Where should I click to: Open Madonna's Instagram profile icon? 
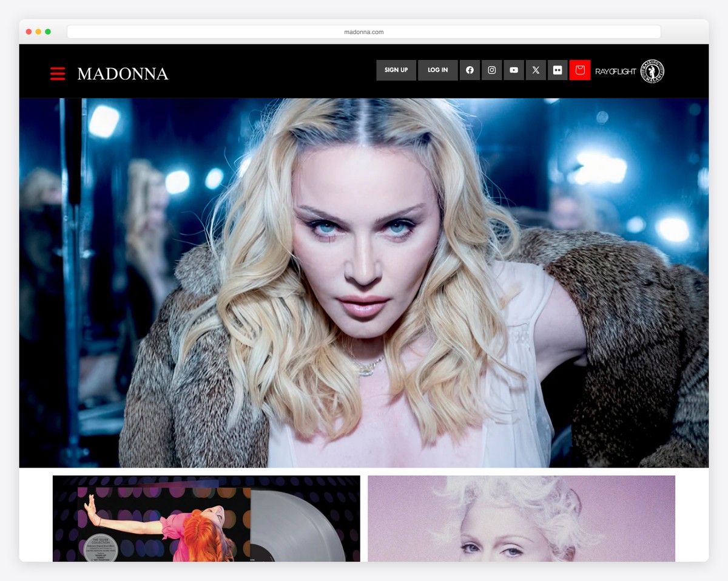click(491, 70)
